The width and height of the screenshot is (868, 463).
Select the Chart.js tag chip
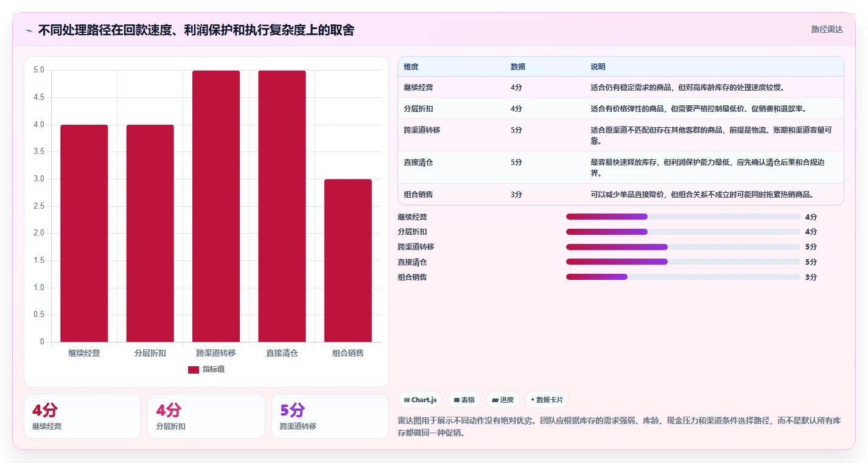tap(420, 400)
